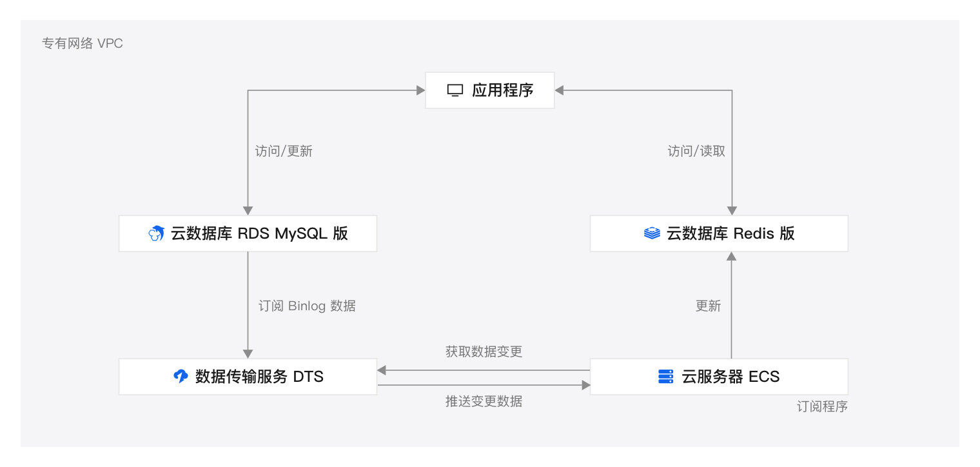Select the 数据传输服务 DTS box
980x467 pixels.
(248, 377)
